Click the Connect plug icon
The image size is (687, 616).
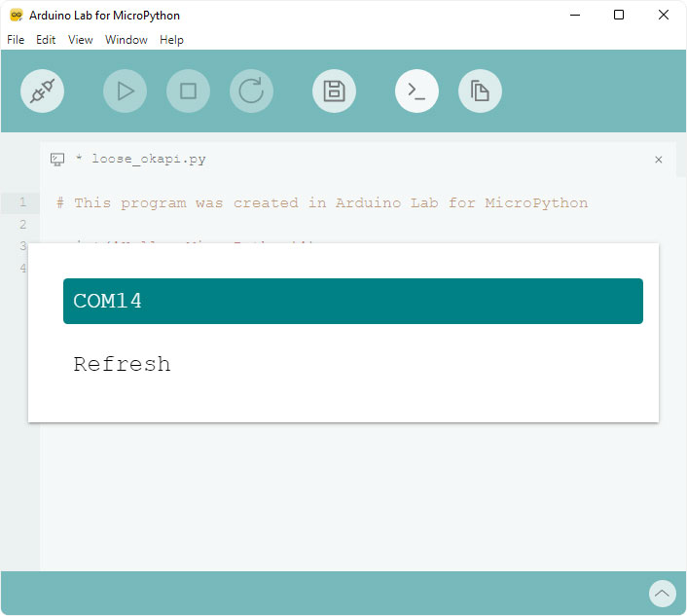pyautogui.click(x=42, y=91)
